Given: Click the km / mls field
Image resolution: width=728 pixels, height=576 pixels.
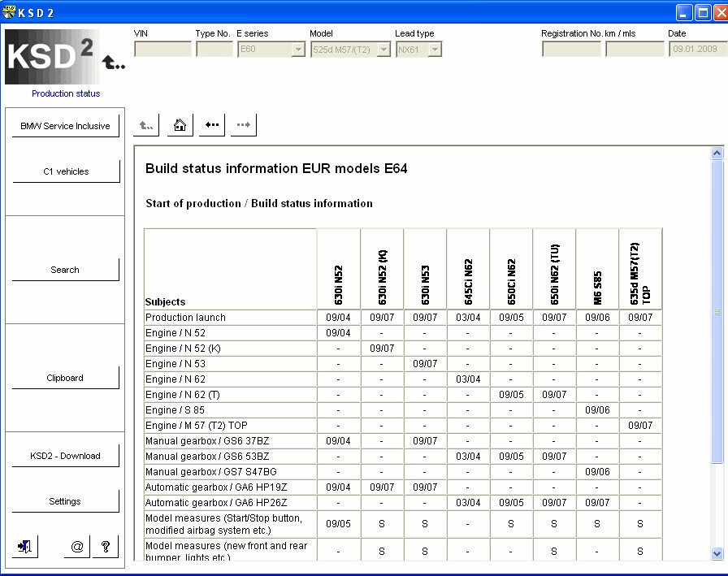Looking at the screenshot, I should click(x=635, y=50).
